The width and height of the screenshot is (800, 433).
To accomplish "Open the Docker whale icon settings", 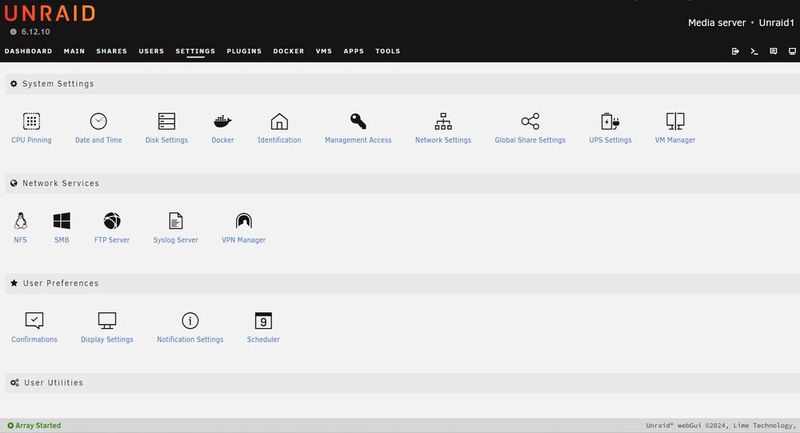I will pyautogui.click(x=223, y=121).
